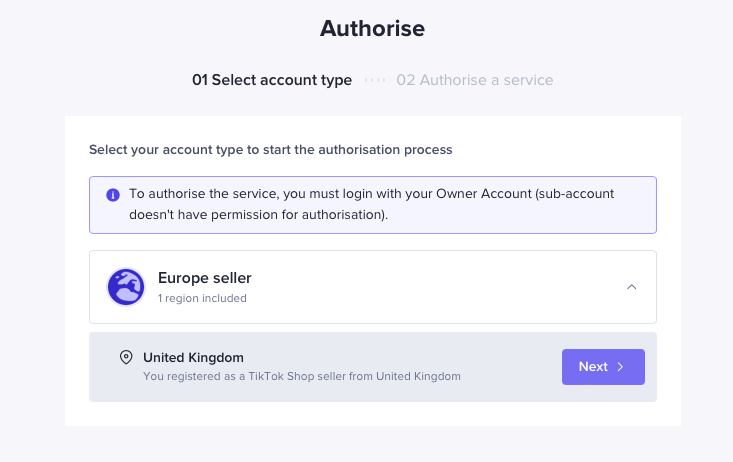Click the arrow icon inside Next button
The height and width of the screenshot is (462, 733).
[x=621, y=367]
